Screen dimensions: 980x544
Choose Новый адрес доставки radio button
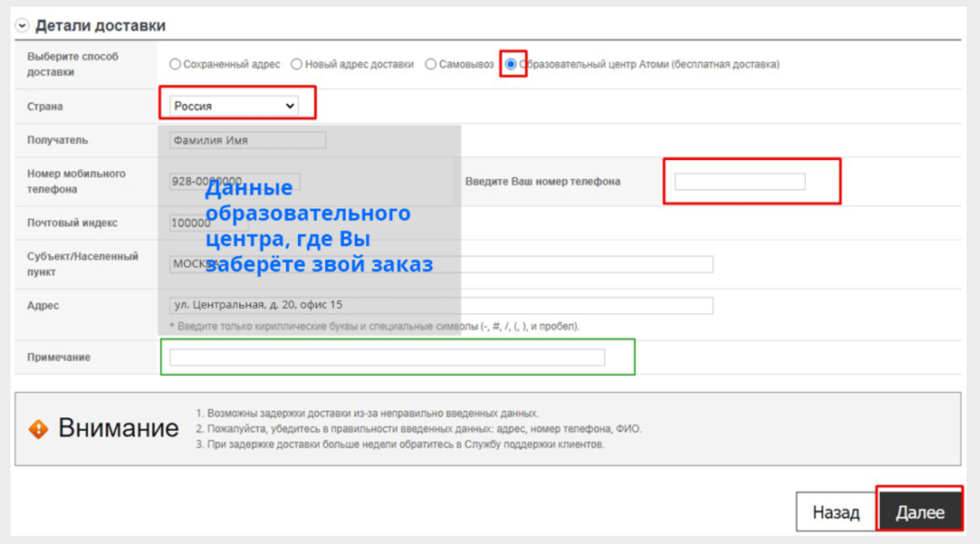(x=297, y=64)
